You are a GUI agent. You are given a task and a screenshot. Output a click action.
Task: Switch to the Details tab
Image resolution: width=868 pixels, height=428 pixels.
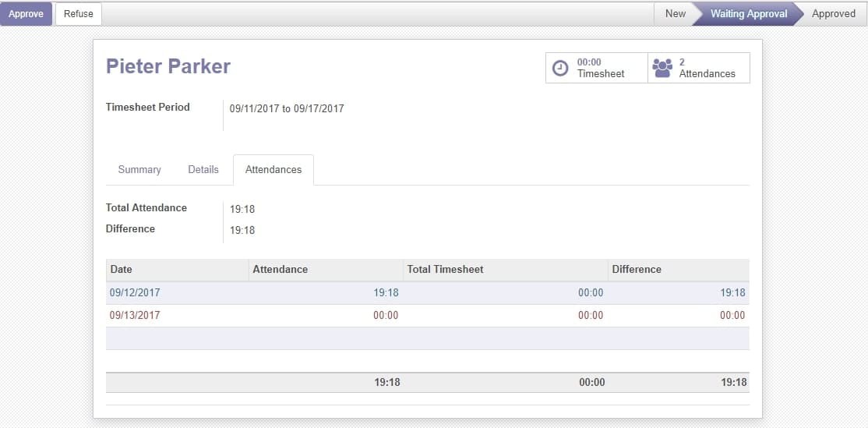click(203, 169)
